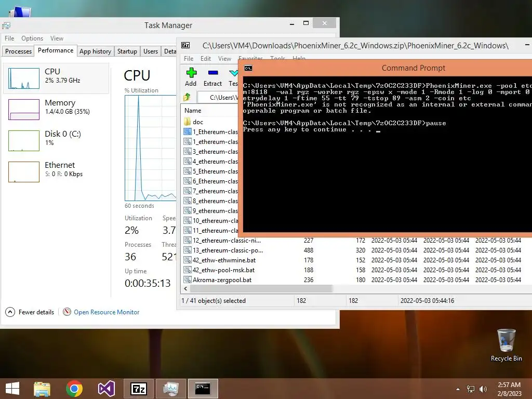This screenshot has height=399, width=532.
Task: Click Task Manager title bar icon
Action: (6, 25)
